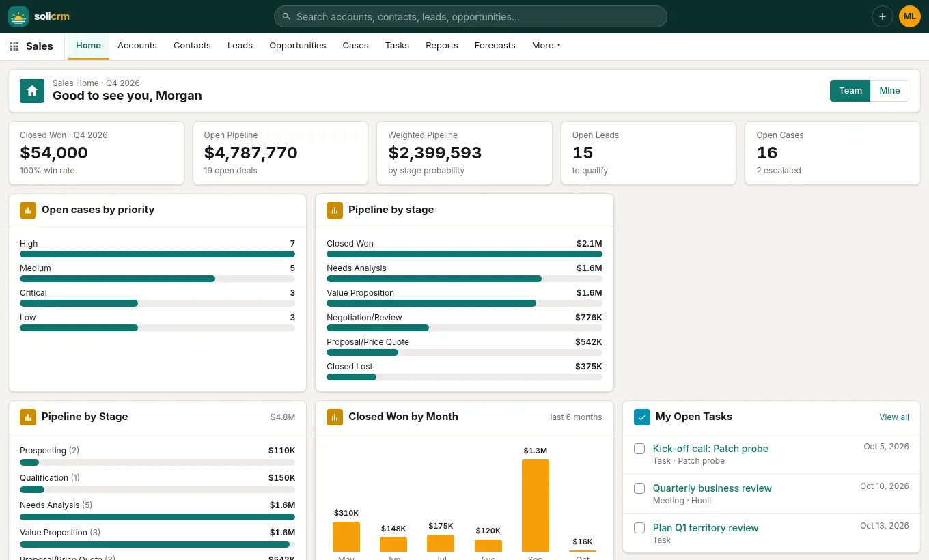Switch the view to Mine
This screenshot has width=929, height=560.
coord(889,91)
